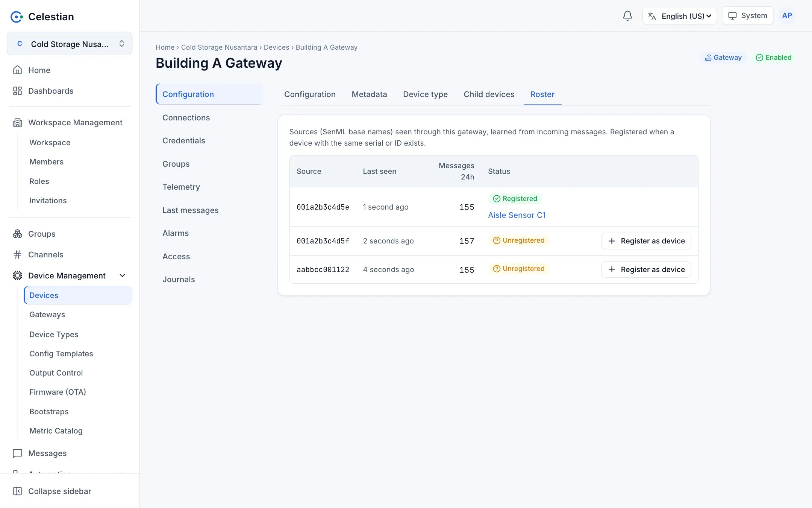Collapse the Device Management section chevron
Screen dimensions: 812x508
click(x=122, y=275)
